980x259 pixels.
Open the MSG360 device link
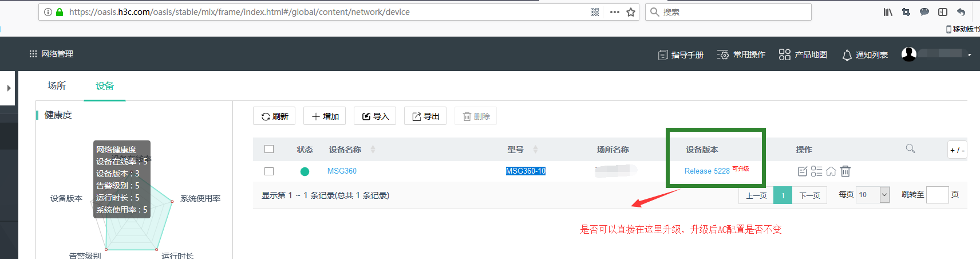click(x=342, y=171)
